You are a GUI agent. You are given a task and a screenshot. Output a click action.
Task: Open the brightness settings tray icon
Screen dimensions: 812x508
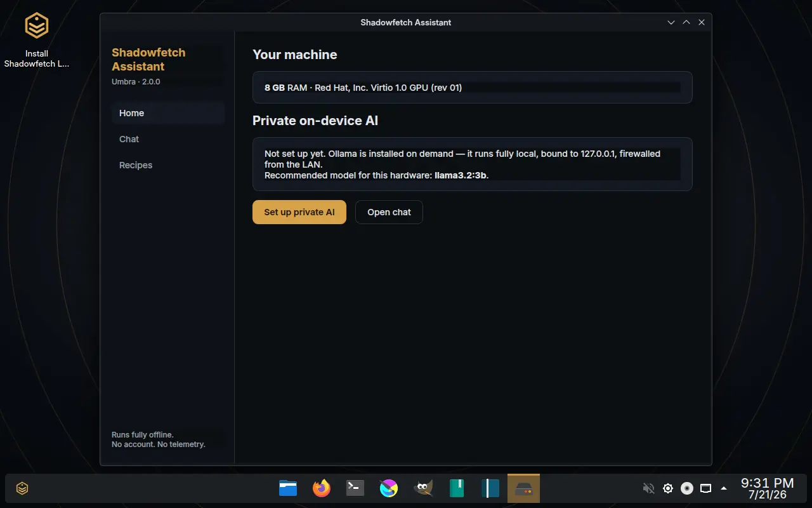click(667, 488)
